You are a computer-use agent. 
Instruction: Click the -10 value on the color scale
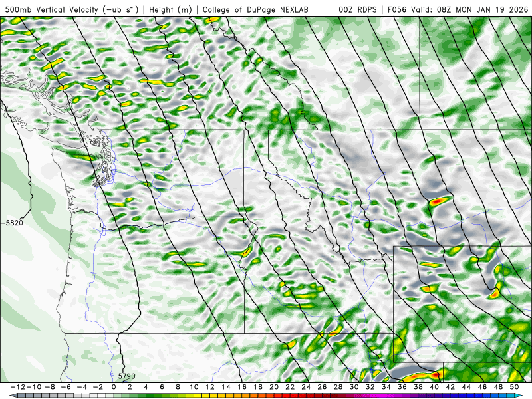pos(34,387)
